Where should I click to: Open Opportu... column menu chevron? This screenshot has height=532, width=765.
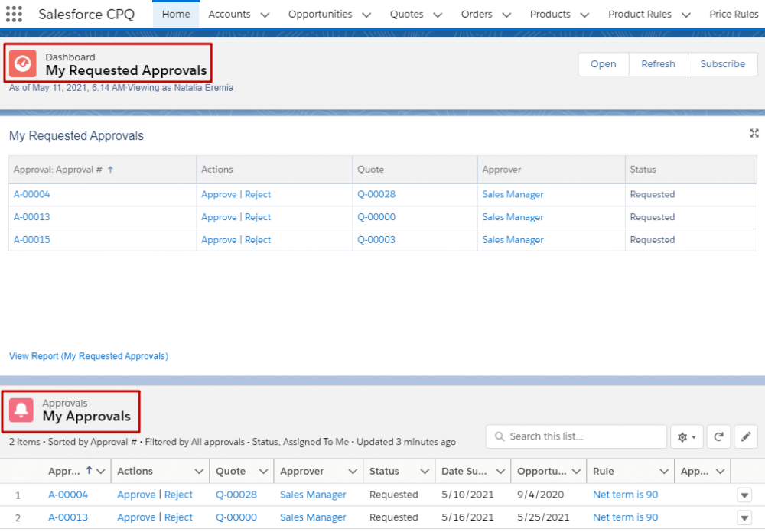tap(576, 472)
